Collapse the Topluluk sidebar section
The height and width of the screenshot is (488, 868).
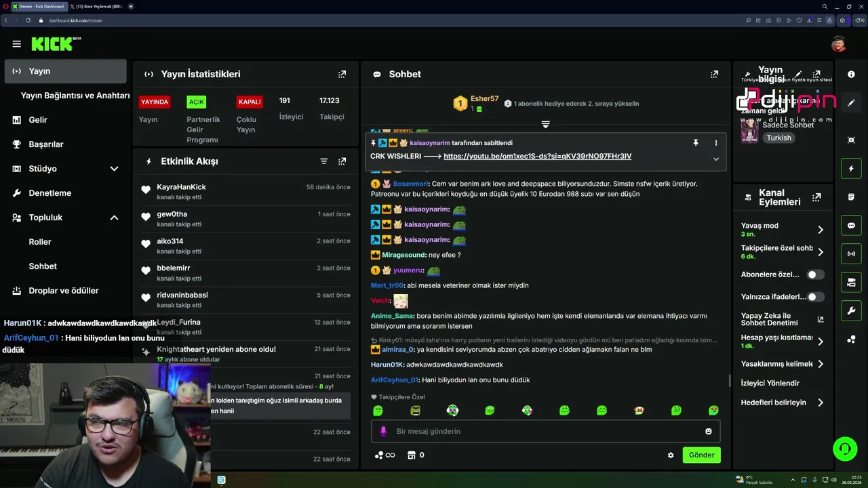point(114,218)
